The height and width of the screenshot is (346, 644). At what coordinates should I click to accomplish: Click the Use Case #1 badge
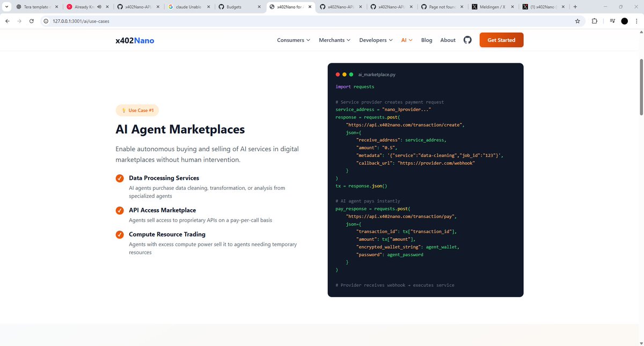pyautogui.click(x=137, y=111)
